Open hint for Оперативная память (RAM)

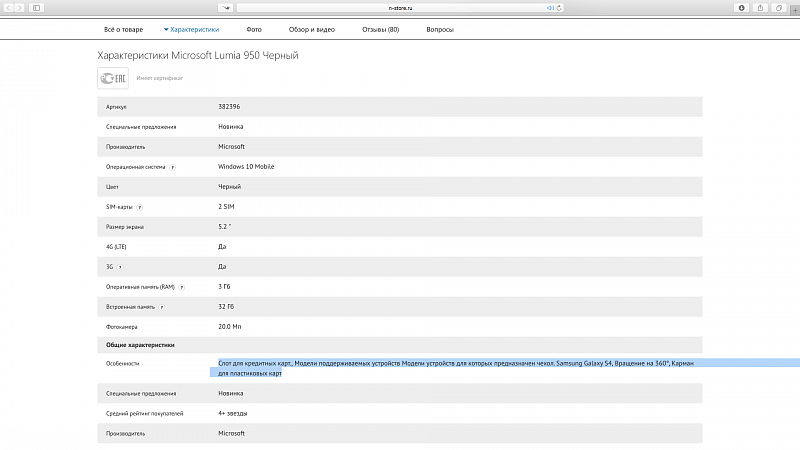pyautogui.click(x=183, y=287)
